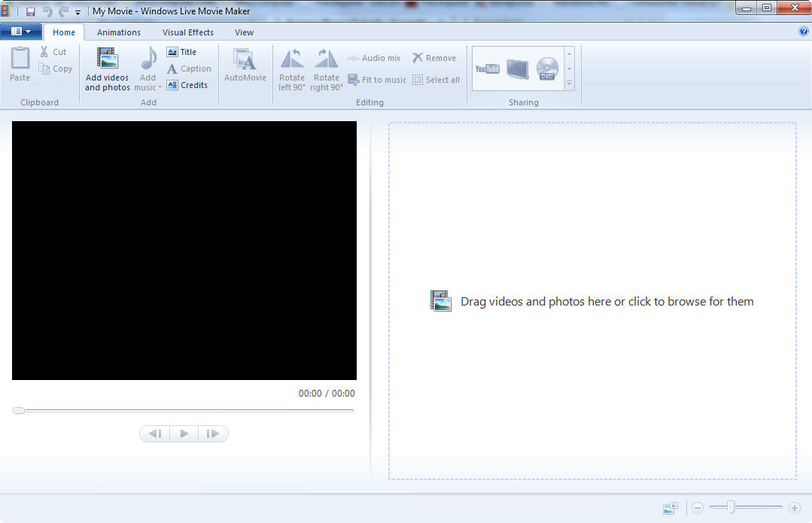Click Select all in Editing
The image size is (812, 523).
coord(436,80)
